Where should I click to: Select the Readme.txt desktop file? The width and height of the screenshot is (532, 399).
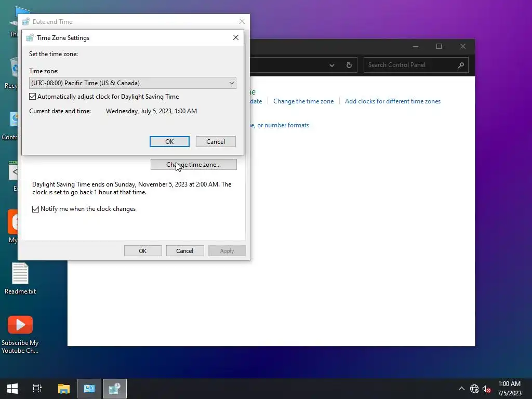click(20, 278)
